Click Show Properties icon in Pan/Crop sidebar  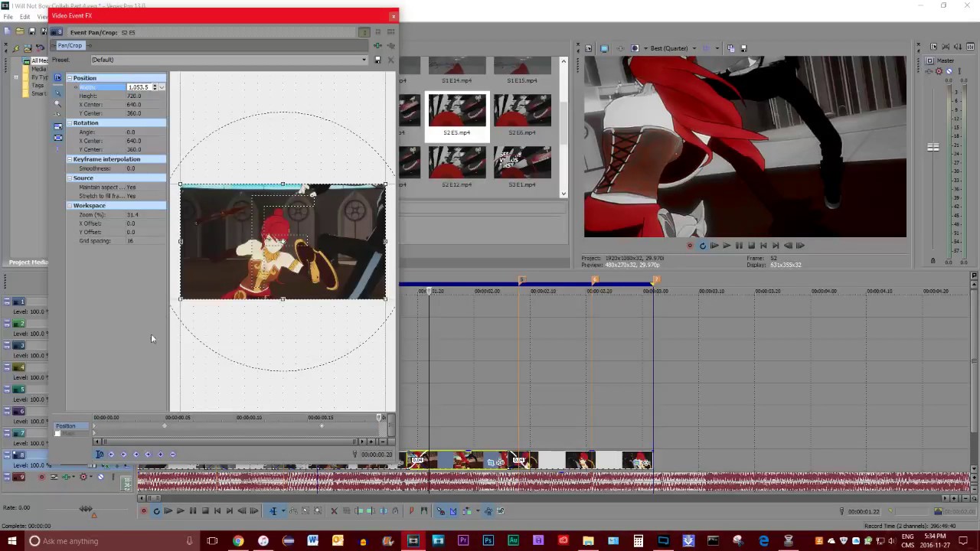click(x=57, y=77)
